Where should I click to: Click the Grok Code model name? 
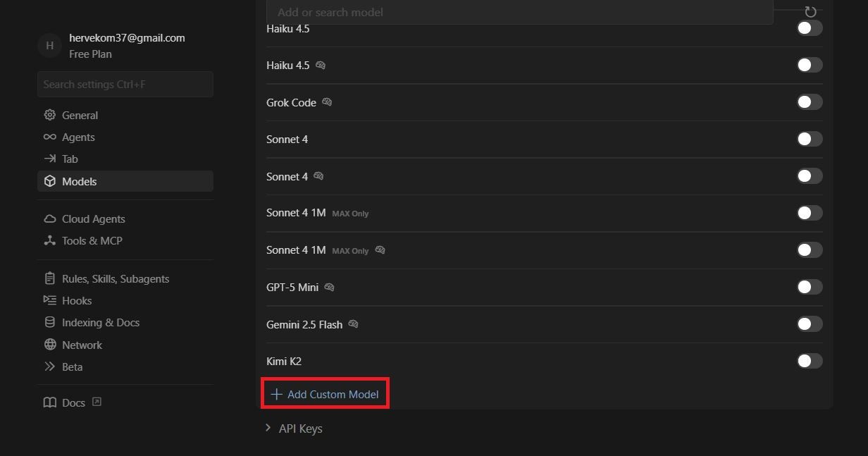pos(291,102)
